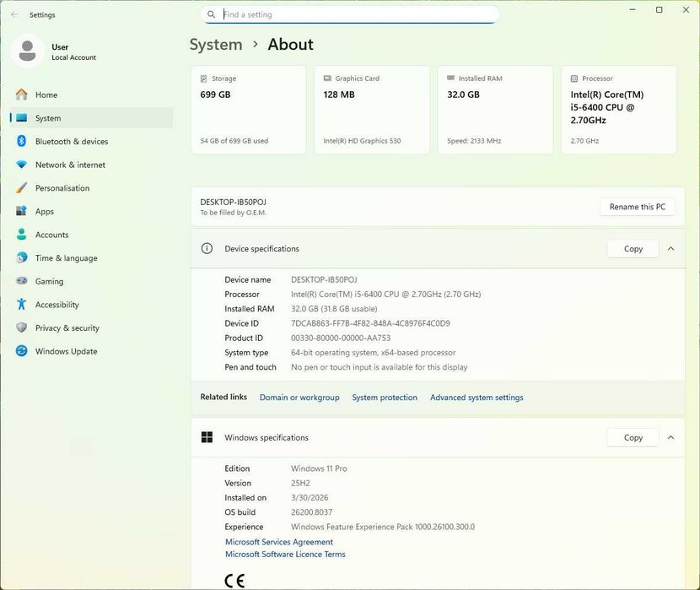Image resolution: width=700 pixels, height=590 pixels.
Task: Open Time & language settings
Action: [66, 258]
